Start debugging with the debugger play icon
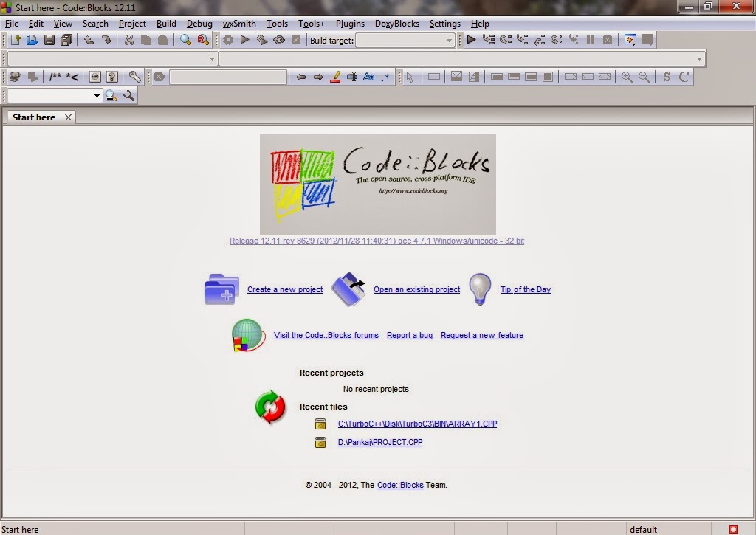Image resolution: width=756 pixels, height=535 pixels. tap(471, 40)
